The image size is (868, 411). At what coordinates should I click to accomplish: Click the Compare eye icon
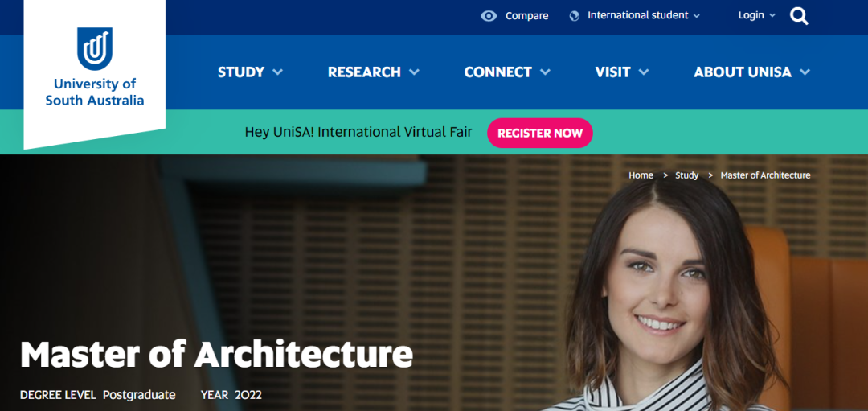[x=489, y=16]
